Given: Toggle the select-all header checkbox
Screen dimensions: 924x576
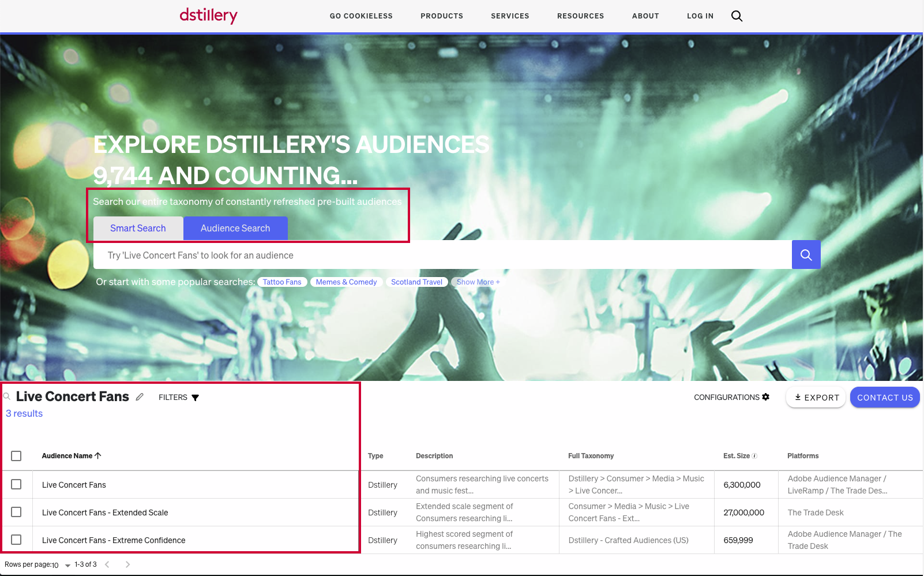Looking at the screenshot, I should click(16, 456).
